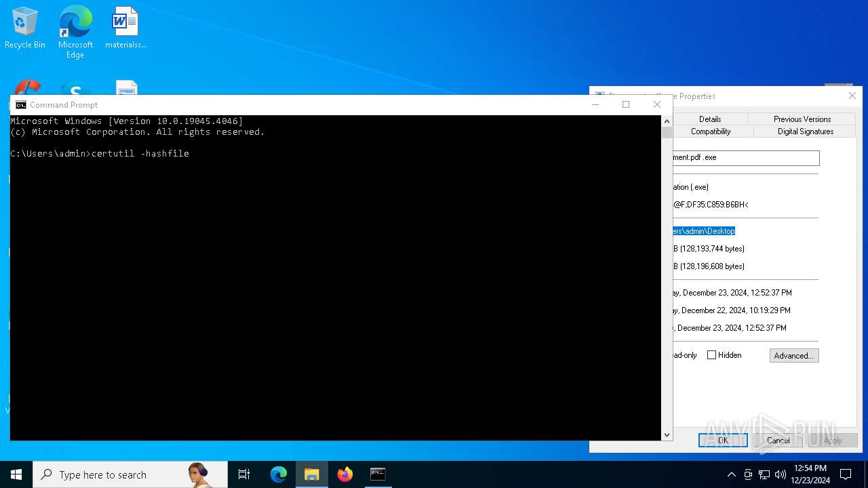Viewport: 868px width, 488px height.
Task: Click the certutil -hashfile command line
Action: [100, 154]
